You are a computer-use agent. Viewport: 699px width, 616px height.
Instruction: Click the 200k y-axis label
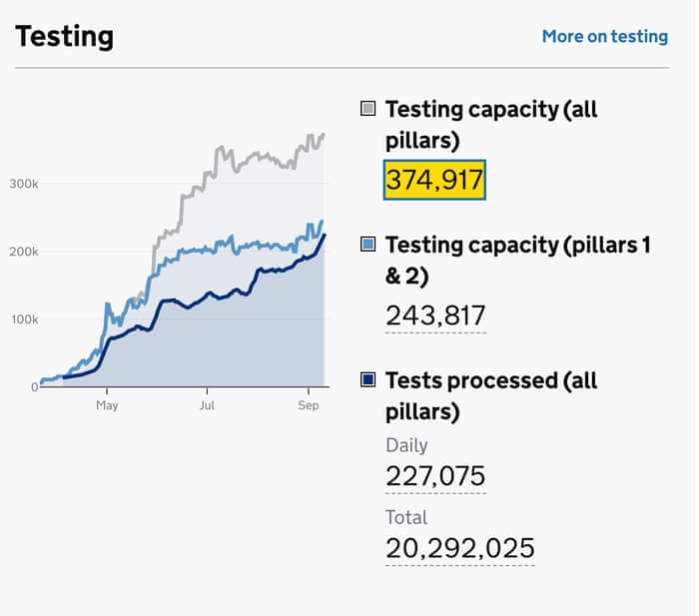(24, 252)
